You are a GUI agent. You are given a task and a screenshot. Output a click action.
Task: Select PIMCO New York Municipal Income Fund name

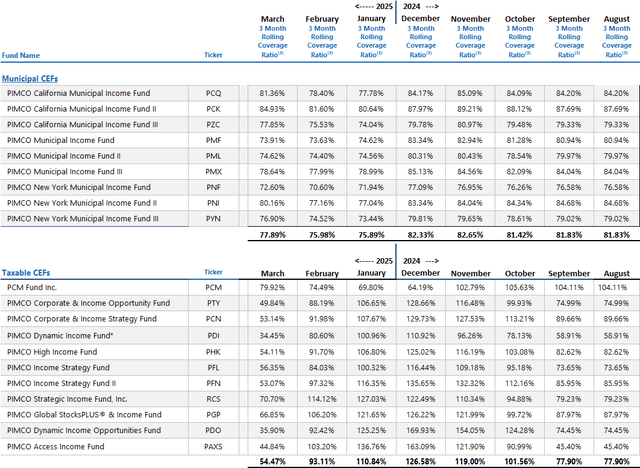pyautogui.click(x=79, y=187)
